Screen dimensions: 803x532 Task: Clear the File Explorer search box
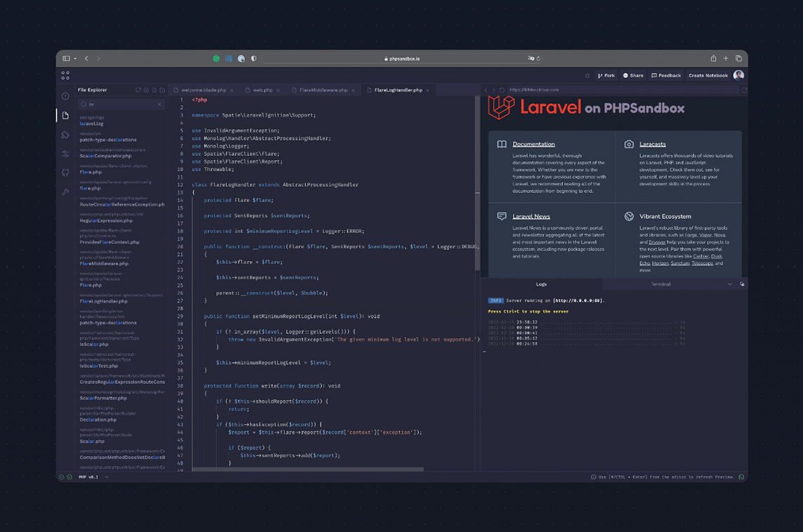click(159, 105)
